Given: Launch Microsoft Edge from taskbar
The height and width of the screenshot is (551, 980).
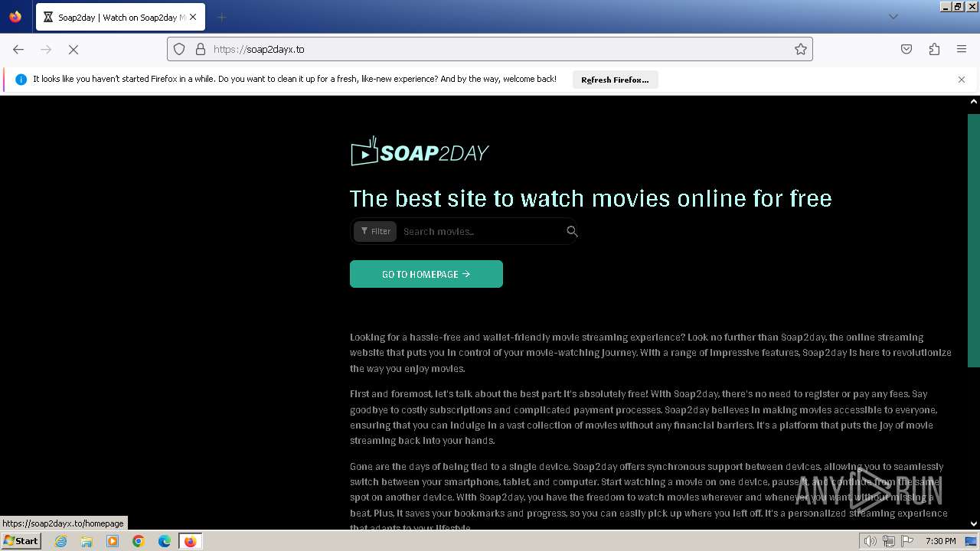Looking at the screenshot, I should point(165,541).
